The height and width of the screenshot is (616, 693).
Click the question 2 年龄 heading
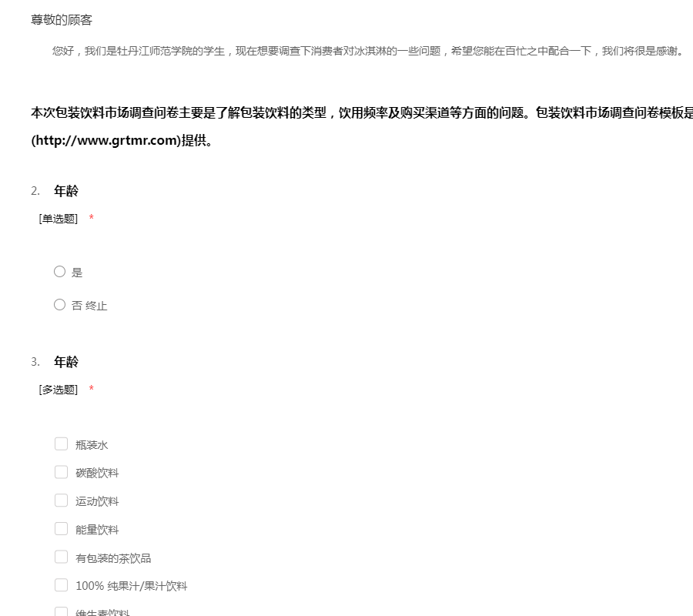point(66,191)
